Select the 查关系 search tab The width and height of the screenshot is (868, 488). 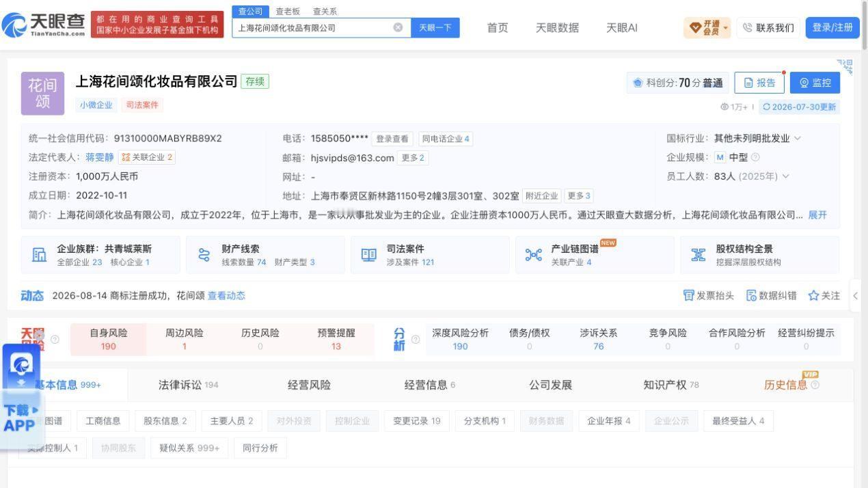[x=325, y=12]
